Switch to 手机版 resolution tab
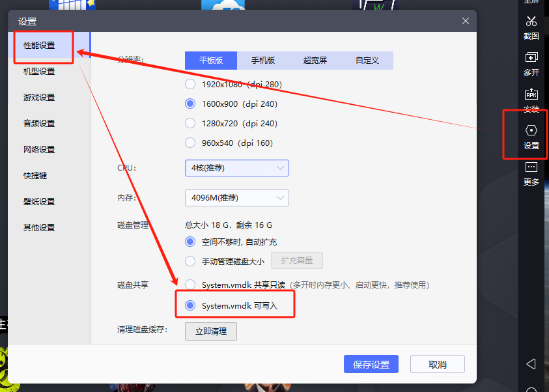549x392 pixels. (263, 60)
